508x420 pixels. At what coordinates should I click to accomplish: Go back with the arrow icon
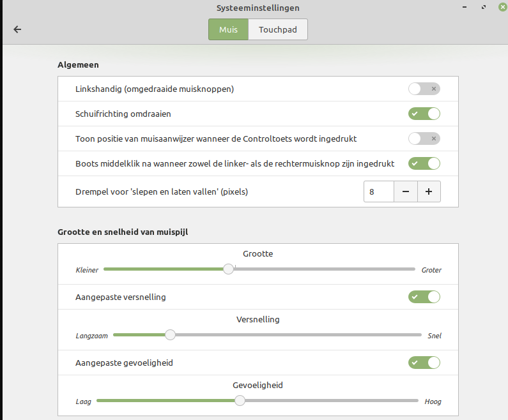coord(17,29)
